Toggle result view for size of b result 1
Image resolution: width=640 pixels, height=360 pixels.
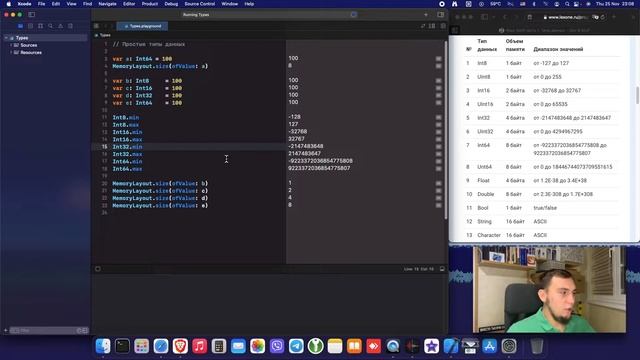pyautogui.click(x=438, y=183)
